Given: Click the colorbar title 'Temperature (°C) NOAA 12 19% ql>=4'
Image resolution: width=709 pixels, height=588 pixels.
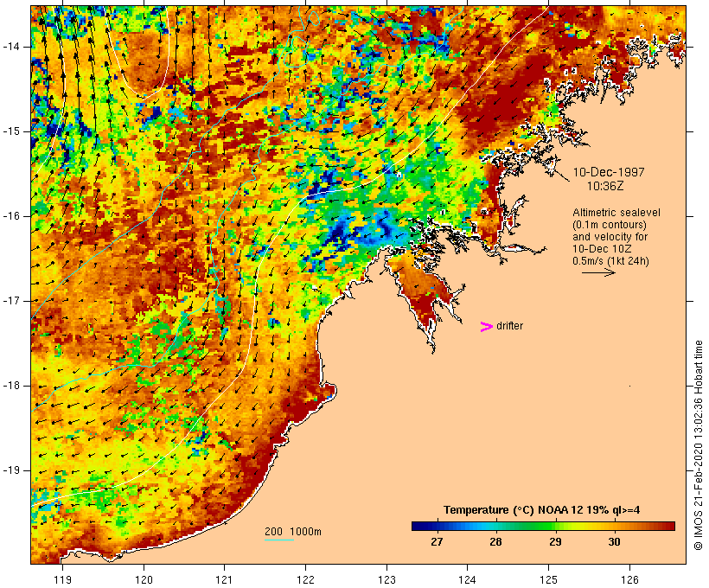Looking at the screenshot, I should [x=542, y=510].
